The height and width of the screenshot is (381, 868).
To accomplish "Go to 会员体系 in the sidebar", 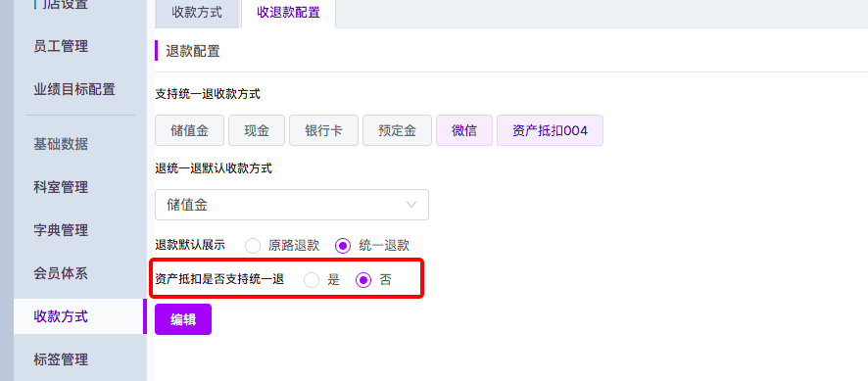I will [61, 273].
